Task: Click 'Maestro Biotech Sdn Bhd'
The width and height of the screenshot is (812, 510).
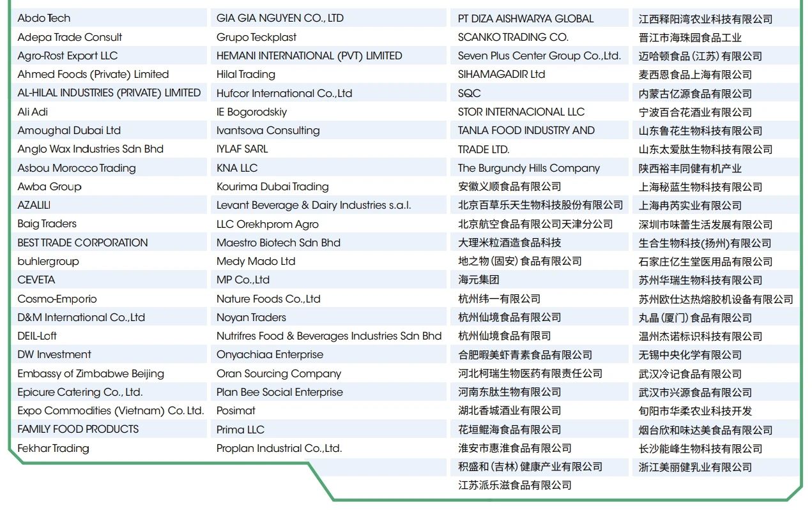Action: tap(279, 243)
